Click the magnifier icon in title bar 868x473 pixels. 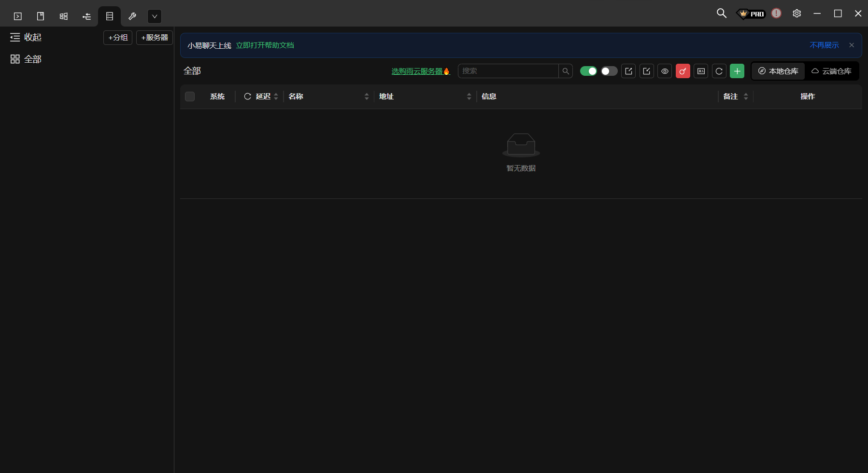point(721,14)
